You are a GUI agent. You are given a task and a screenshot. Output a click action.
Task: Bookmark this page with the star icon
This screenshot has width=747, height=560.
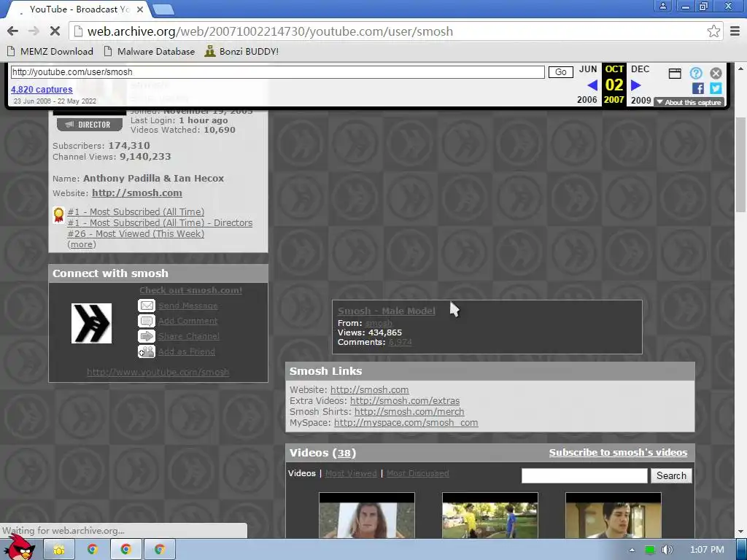point(713,31)
